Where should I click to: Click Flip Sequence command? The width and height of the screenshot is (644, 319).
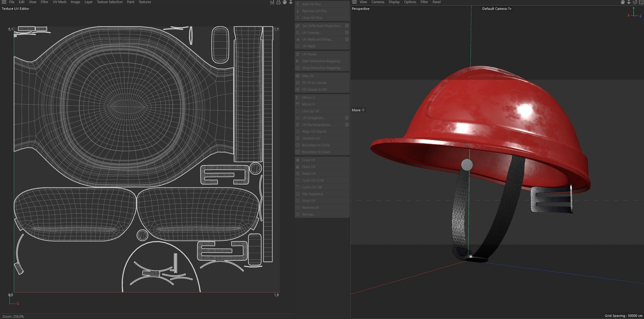pyautogui.click(x=322, y=194)
